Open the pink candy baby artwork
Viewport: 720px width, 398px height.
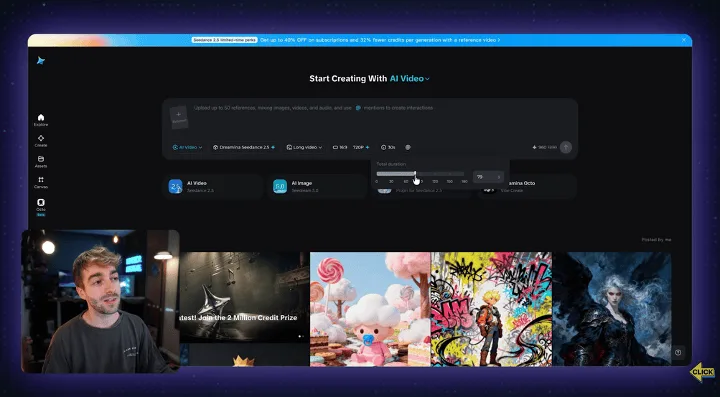[371, 309]
